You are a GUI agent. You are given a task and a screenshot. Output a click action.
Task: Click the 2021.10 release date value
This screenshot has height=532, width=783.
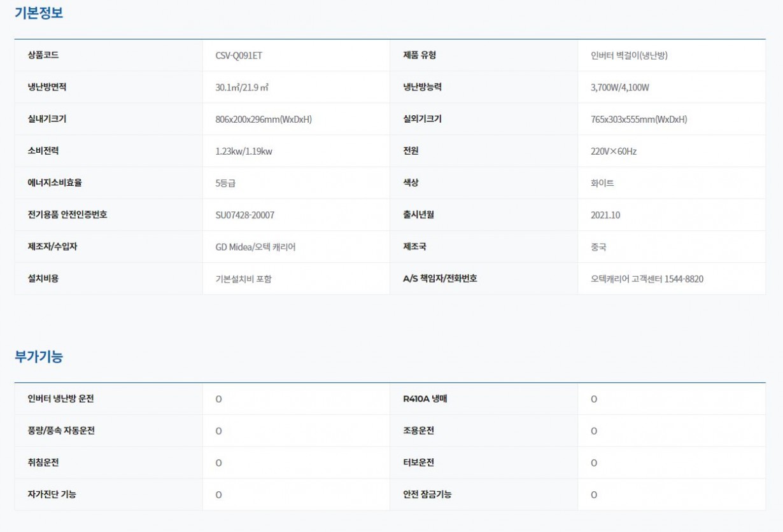[605, 215]
